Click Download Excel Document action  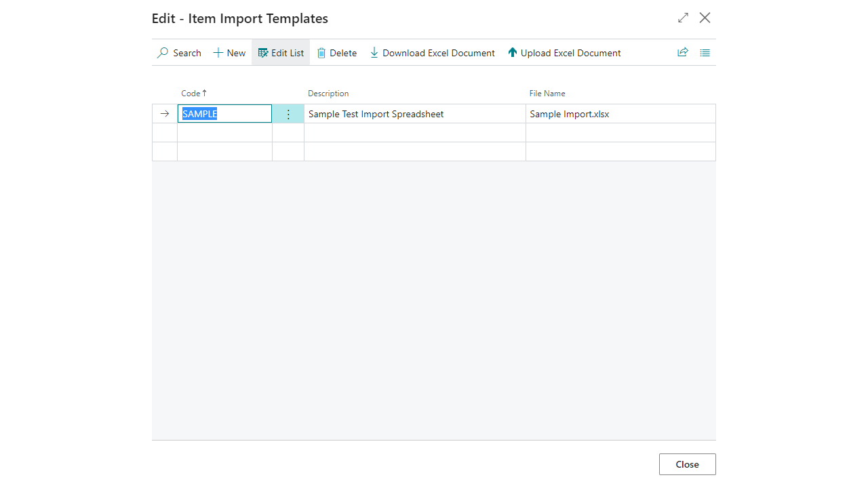pos(433,53)
